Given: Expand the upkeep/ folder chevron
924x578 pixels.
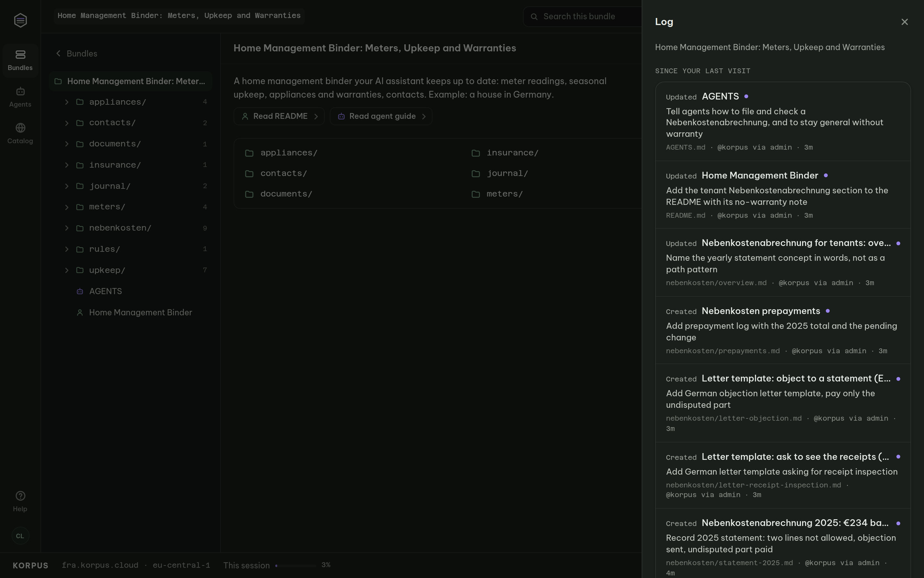Looking at the screenshot, I should pos(67,270).
